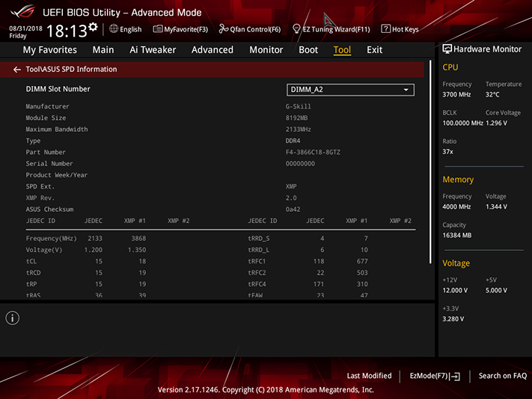Switch to My Favorites tab
This screenshot has width=532, height=399.
pos(50,50)
